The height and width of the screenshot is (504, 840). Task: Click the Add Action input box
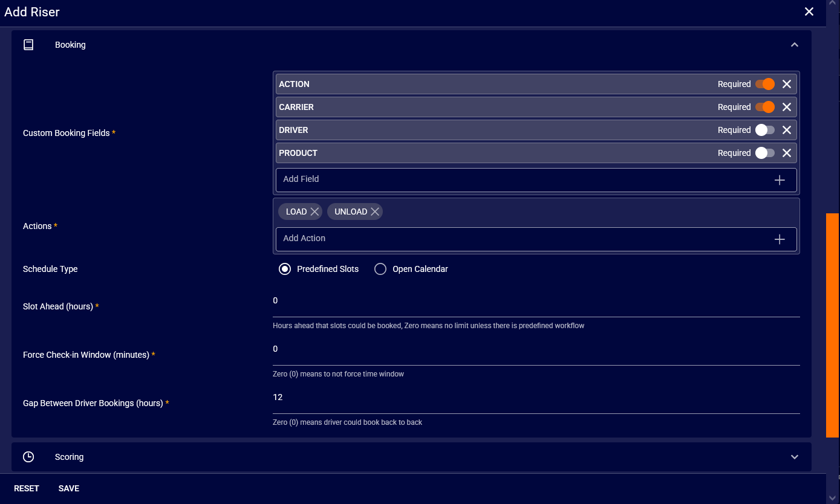(536, 239)
